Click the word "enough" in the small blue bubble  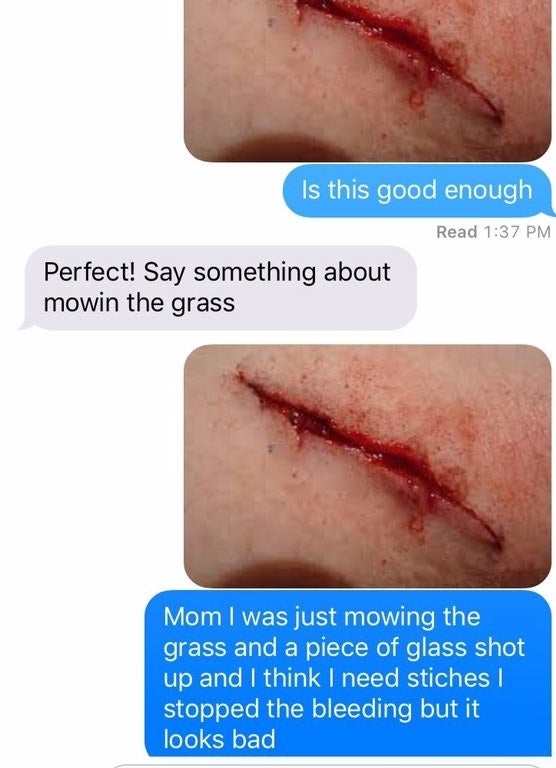(488, 191)
